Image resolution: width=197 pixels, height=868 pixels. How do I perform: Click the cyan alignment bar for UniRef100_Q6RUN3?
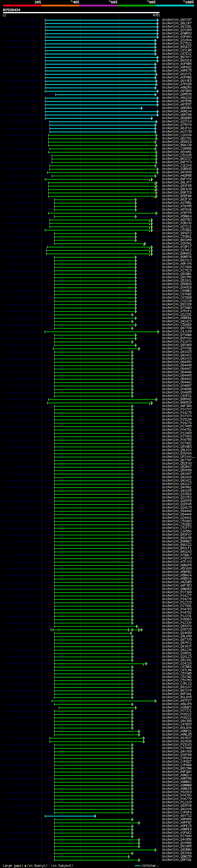(x=94, y=108)
